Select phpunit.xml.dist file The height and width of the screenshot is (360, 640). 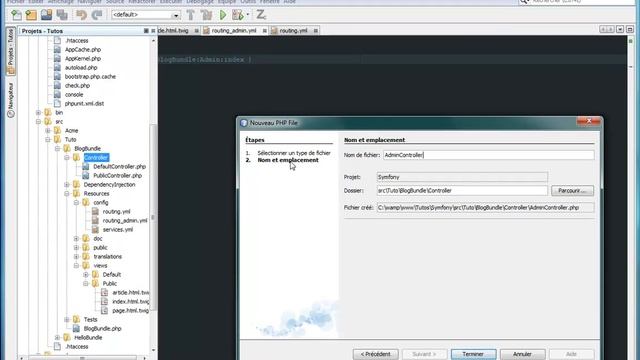click(84, 104)
